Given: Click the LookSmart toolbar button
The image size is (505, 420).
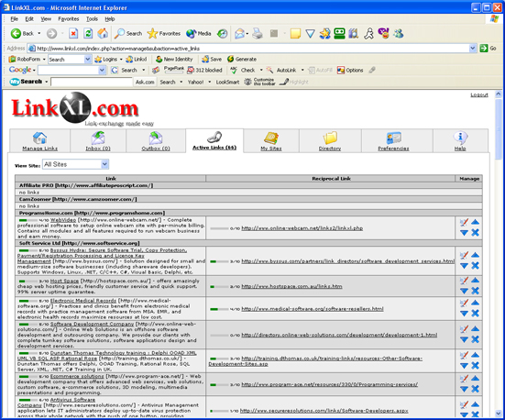Looking at the screenshot, I should 227,82.
